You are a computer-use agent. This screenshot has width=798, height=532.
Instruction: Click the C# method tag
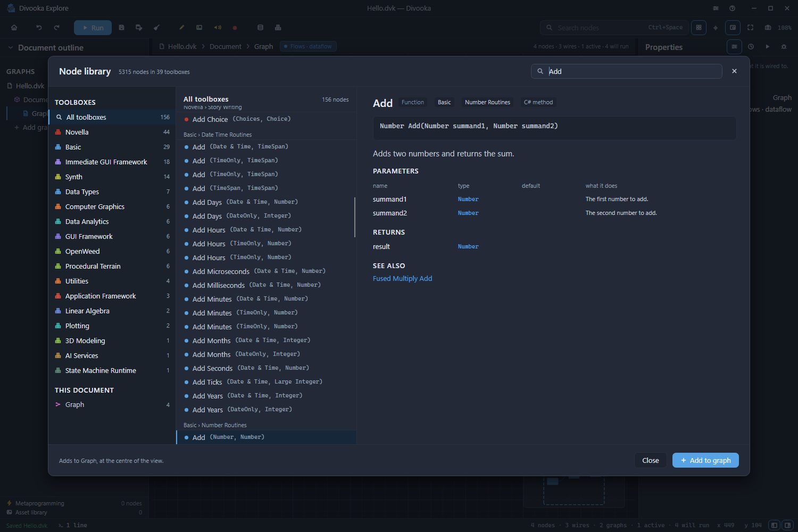coord(538,102)
